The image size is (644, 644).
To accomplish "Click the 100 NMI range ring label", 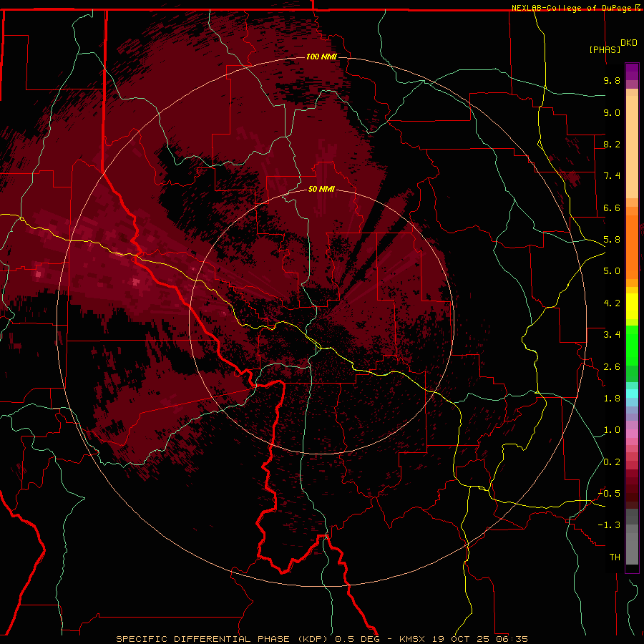I will tap(321, 57).
